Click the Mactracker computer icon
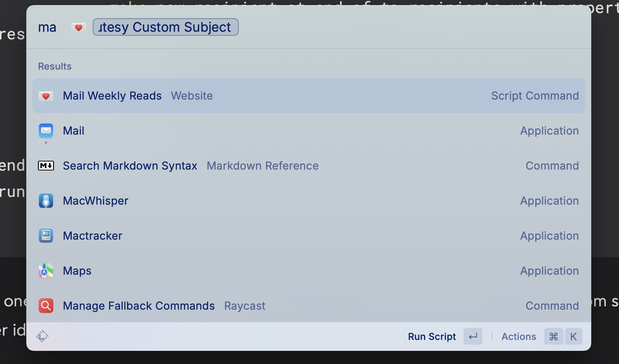This screenshot has height=364, width=619. [x=46, y=236]
